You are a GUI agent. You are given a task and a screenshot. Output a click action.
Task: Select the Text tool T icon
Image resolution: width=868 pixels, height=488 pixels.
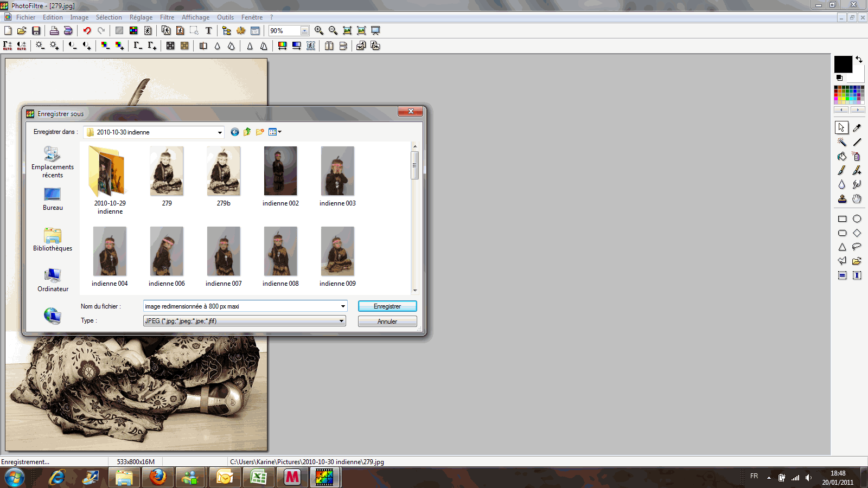[x=208, y=31]
